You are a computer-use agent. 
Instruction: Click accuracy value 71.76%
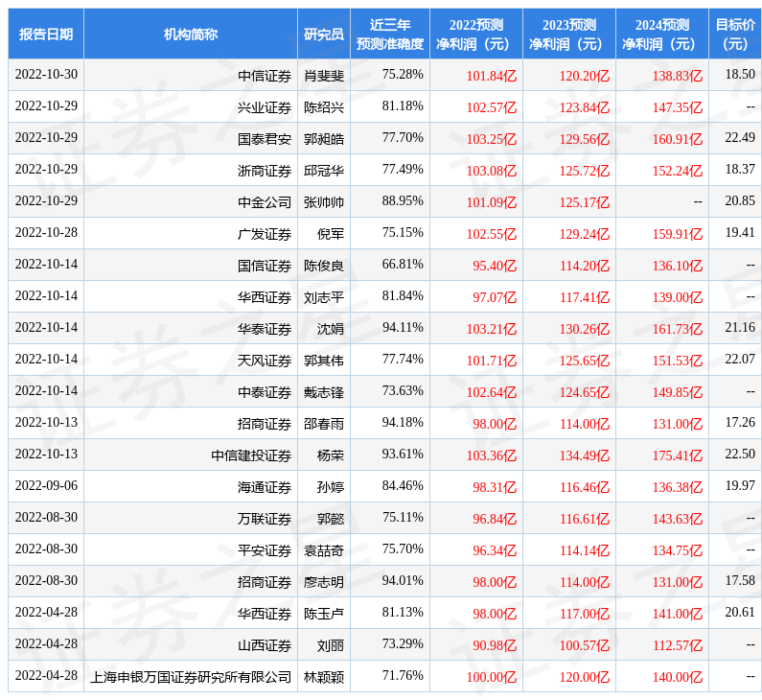pos(403,675)
